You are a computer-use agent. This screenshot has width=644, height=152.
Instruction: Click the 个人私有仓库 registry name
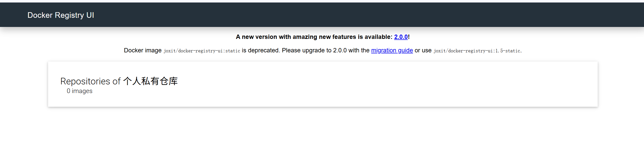click(x=150, y=81)
